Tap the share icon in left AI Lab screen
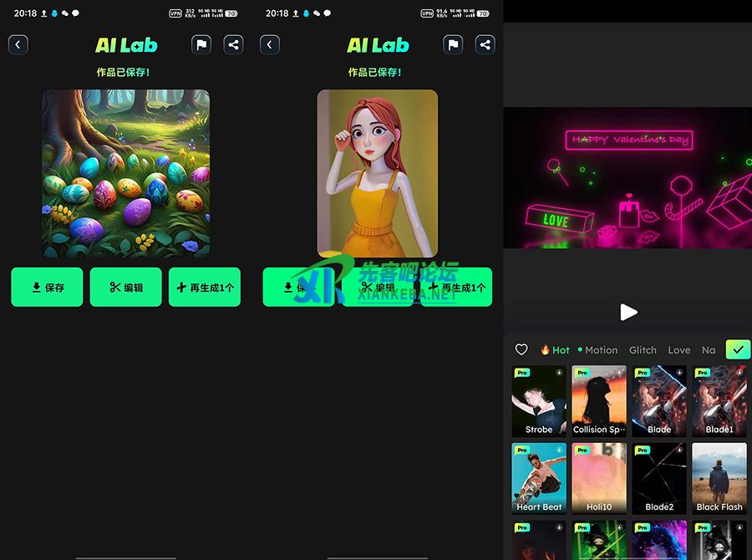 [234, 45]
